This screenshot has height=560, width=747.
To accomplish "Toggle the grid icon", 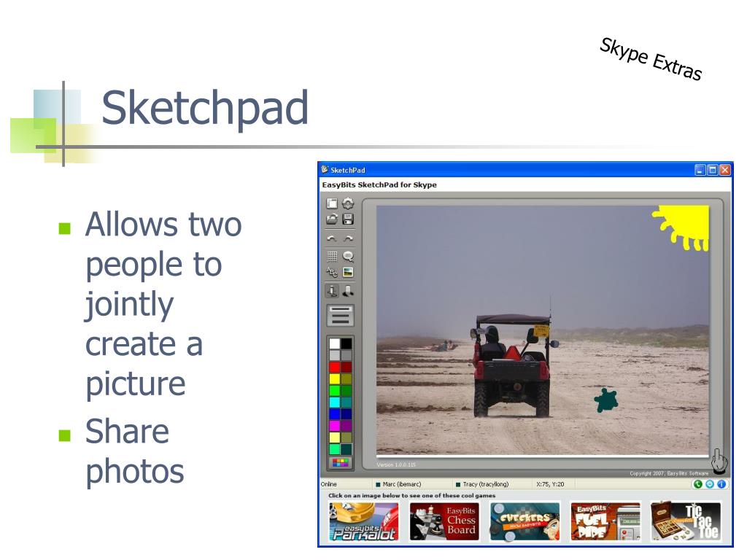I will pyautogui.click(x=332, y=256).
